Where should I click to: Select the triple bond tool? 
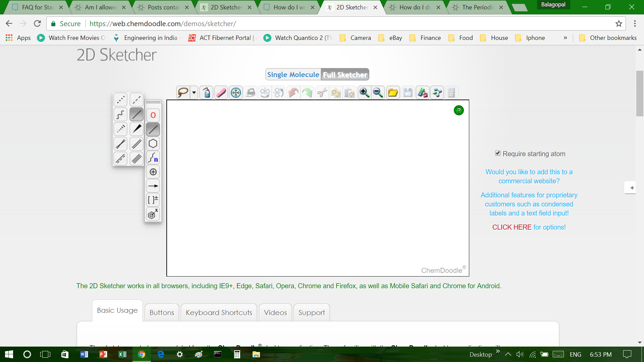pos(137,158)
